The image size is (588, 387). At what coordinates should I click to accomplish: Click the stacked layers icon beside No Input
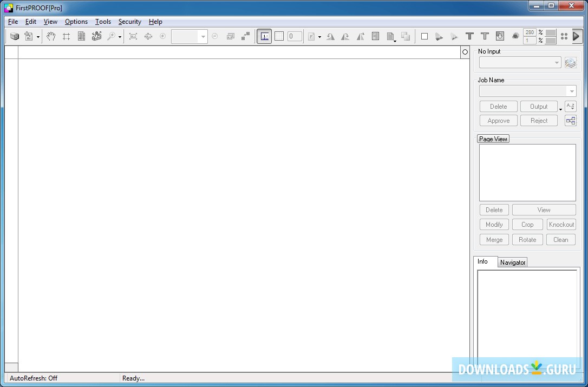point(570,63)
